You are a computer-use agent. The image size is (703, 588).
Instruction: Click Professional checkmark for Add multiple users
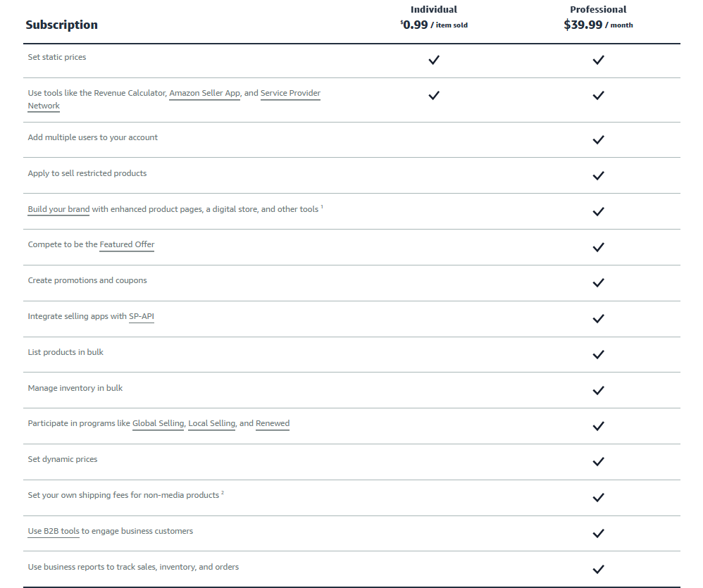598,139
